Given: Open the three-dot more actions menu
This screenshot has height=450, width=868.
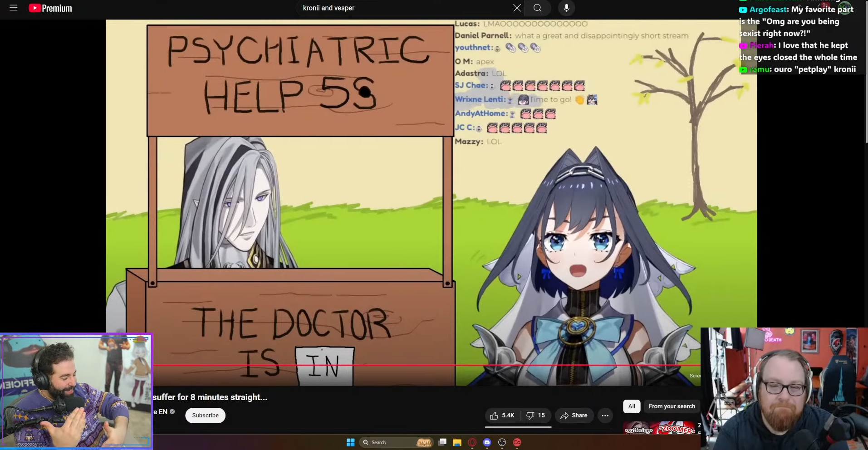Looking at the screenshot, I should coord(605,416).
